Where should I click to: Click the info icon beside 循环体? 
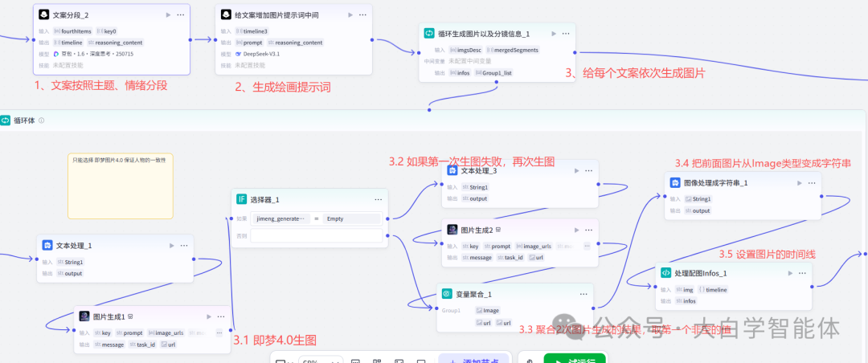[x=42, y=120]
